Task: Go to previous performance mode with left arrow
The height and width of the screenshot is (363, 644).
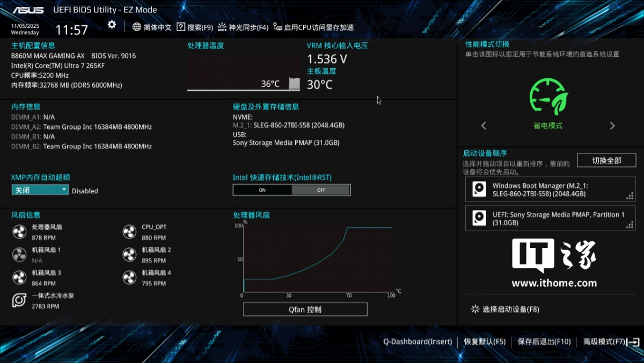Action: pyautogui.click(x=484, y=126)
